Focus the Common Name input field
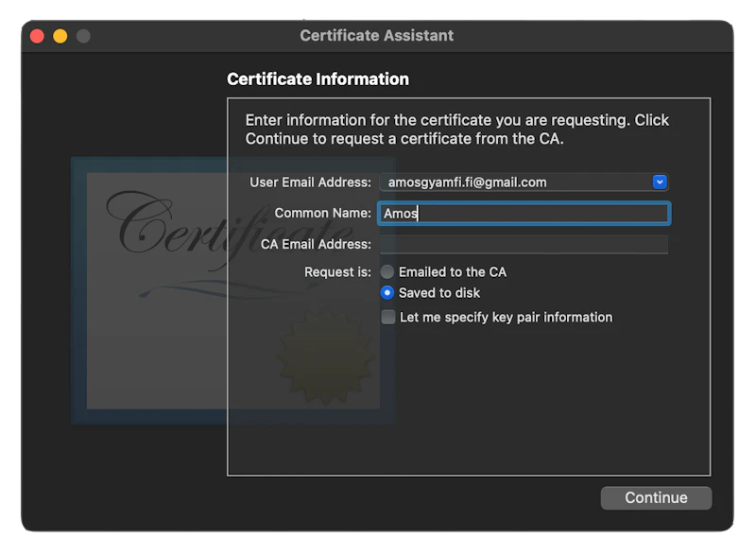The image size is (756, 555). pos(524,213)
